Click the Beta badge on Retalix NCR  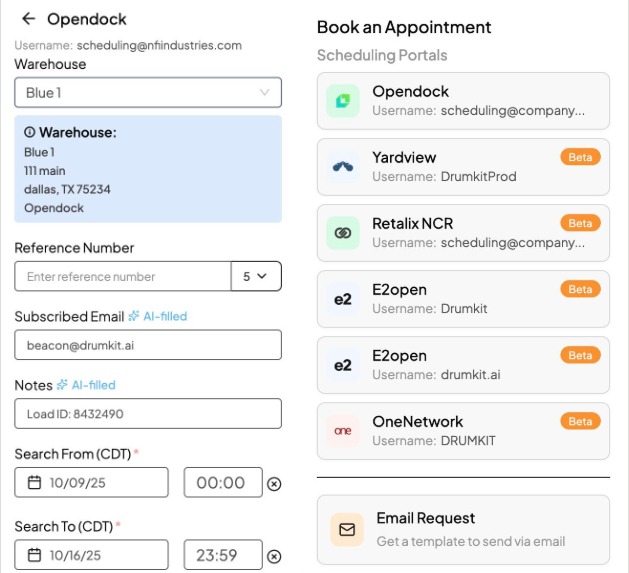[x=580, y=223]
